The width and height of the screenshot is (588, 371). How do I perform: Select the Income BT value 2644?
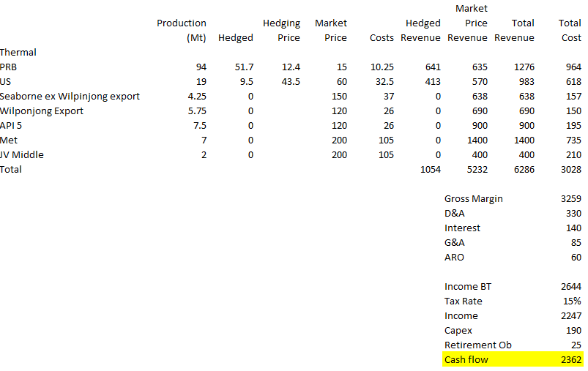coord(570,286)
